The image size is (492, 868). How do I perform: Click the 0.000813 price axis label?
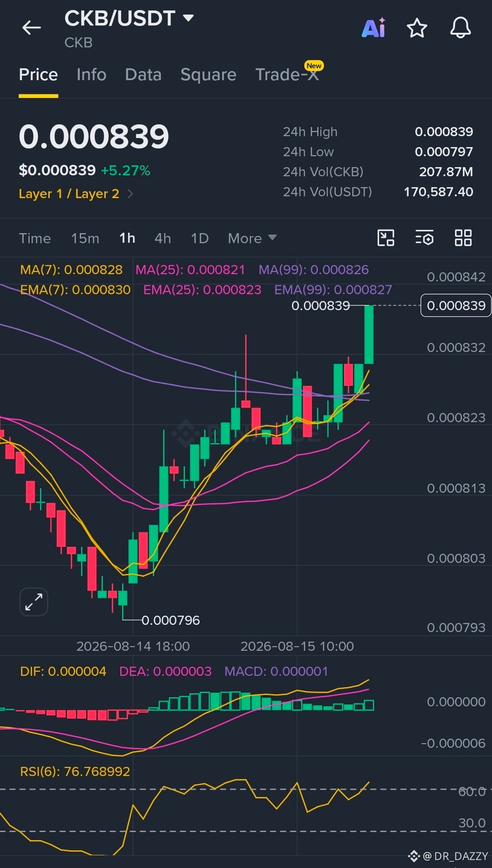(x=456, y=488)
